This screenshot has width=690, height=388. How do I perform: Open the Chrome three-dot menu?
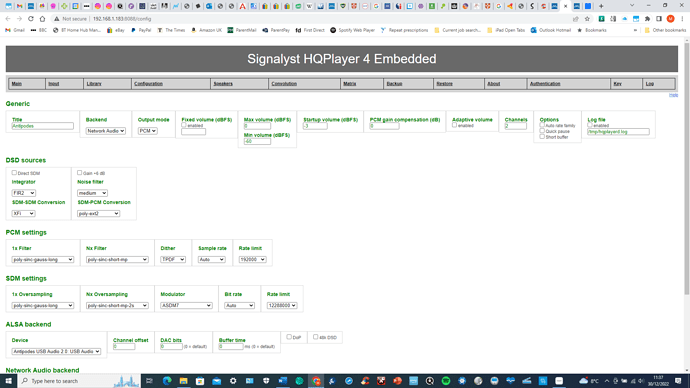[x=682, y=19]
